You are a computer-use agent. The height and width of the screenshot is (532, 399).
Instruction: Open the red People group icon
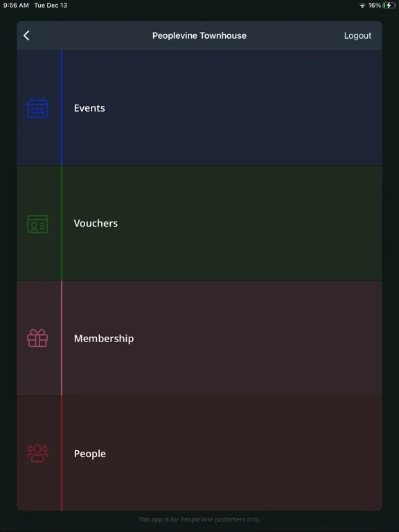tap(37, 453)
